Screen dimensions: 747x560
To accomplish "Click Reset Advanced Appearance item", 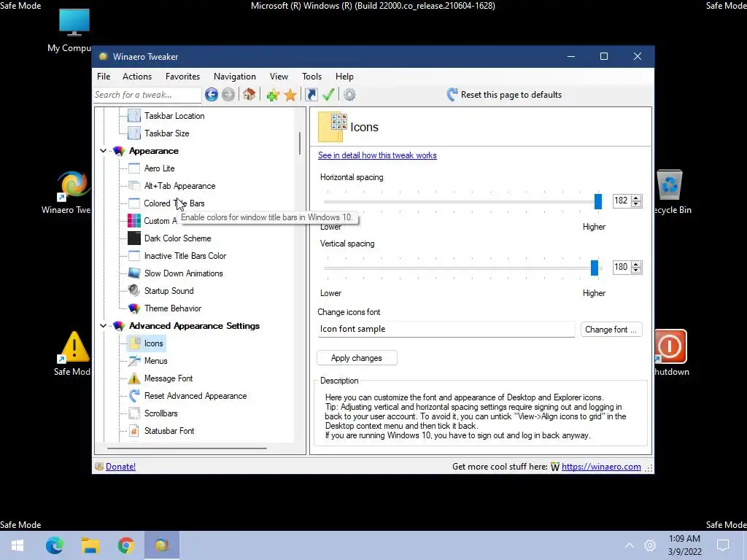I will tap(196, 396).
